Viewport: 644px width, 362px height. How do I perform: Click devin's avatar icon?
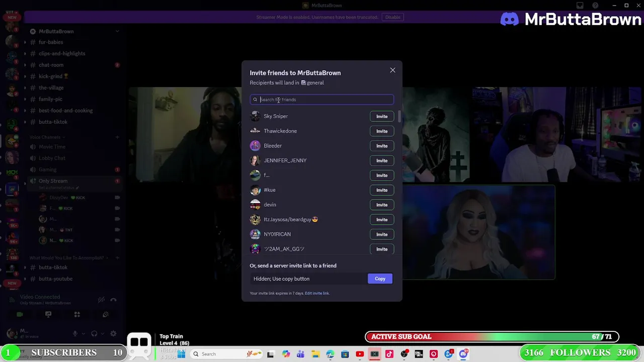pos(255,205)
